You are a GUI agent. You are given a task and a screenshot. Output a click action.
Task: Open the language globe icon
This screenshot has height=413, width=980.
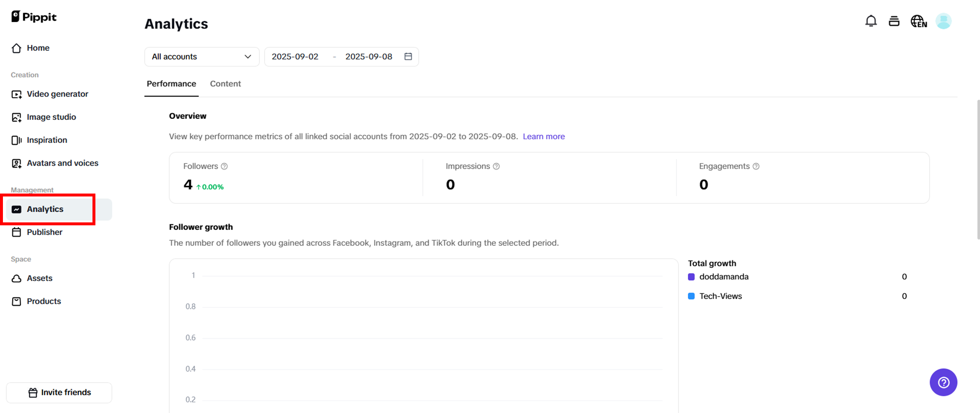(x=918, y=21)
